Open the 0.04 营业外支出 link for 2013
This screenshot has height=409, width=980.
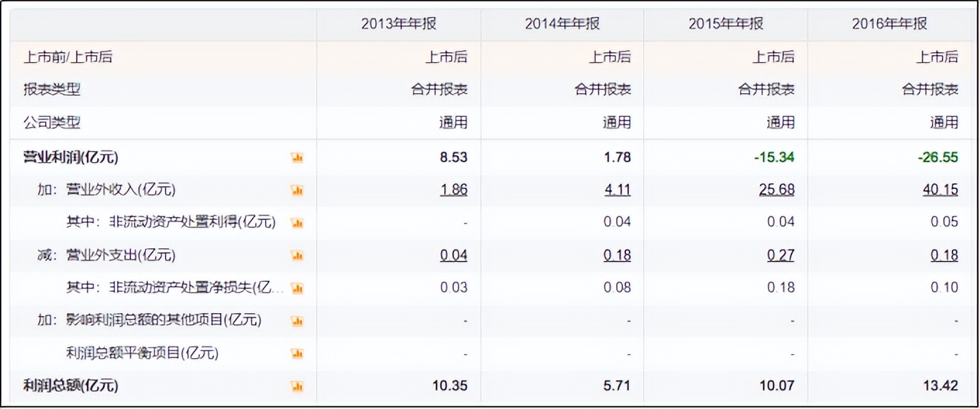pyautogui.click(x=453, y=255)
